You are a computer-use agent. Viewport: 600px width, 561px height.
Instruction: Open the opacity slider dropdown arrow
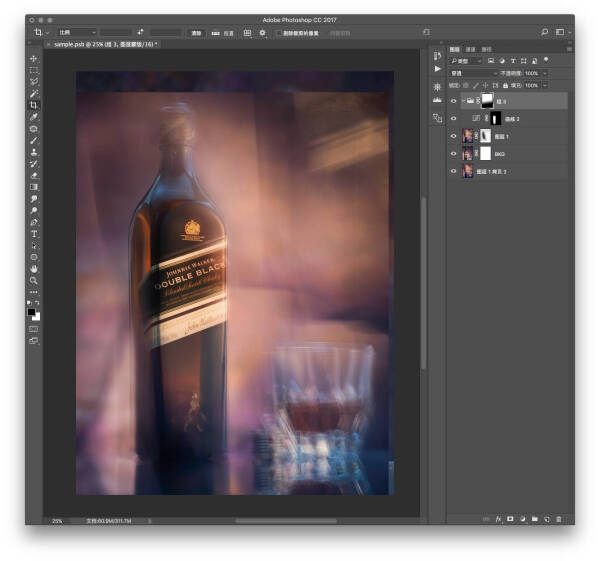pos(545,73)
